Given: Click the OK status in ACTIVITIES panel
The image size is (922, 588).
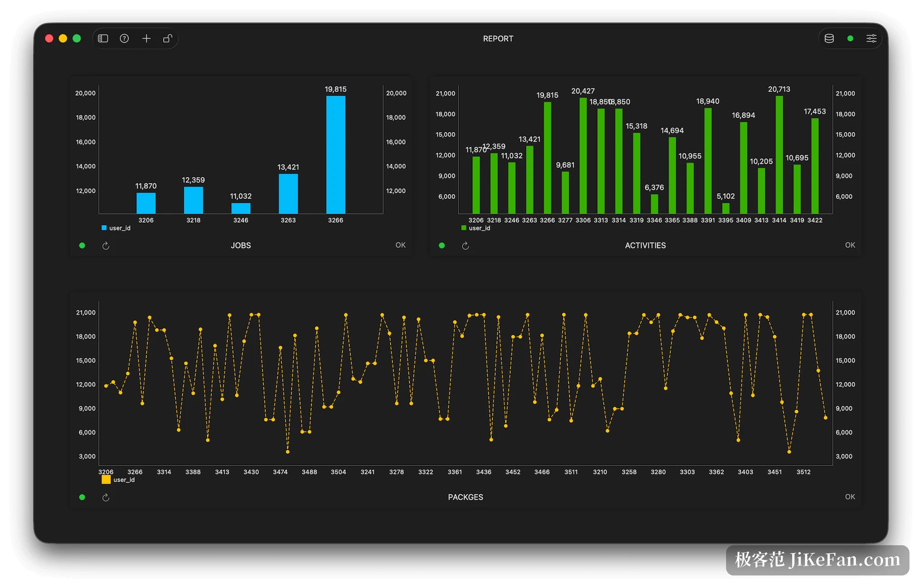Looking at the screenshot, I should point(850,245).
